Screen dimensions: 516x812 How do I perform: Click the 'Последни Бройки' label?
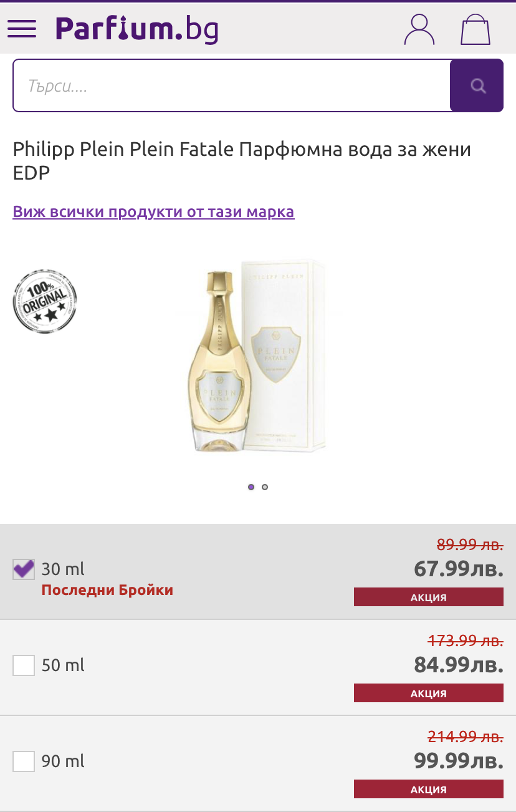pyautogui.click(x=107, y=590)
